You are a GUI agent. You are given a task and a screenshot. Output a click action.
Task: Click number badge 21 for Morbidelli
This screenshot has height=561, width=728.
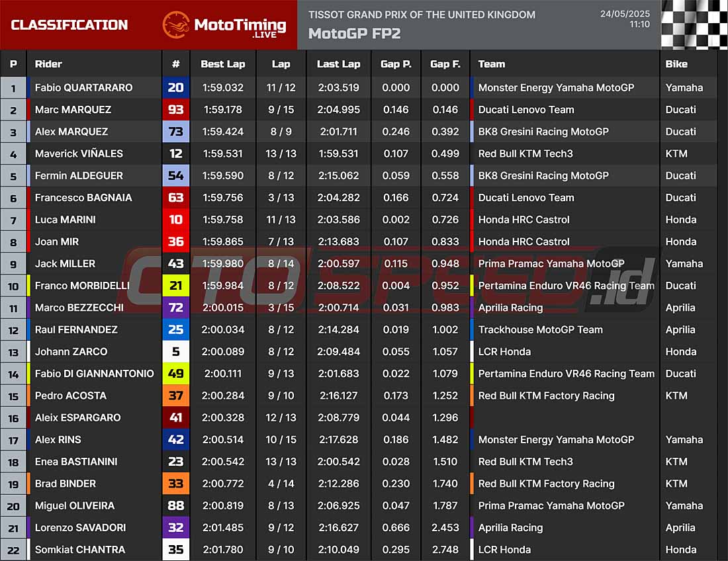pyautogui.click(x=176, y=285)
